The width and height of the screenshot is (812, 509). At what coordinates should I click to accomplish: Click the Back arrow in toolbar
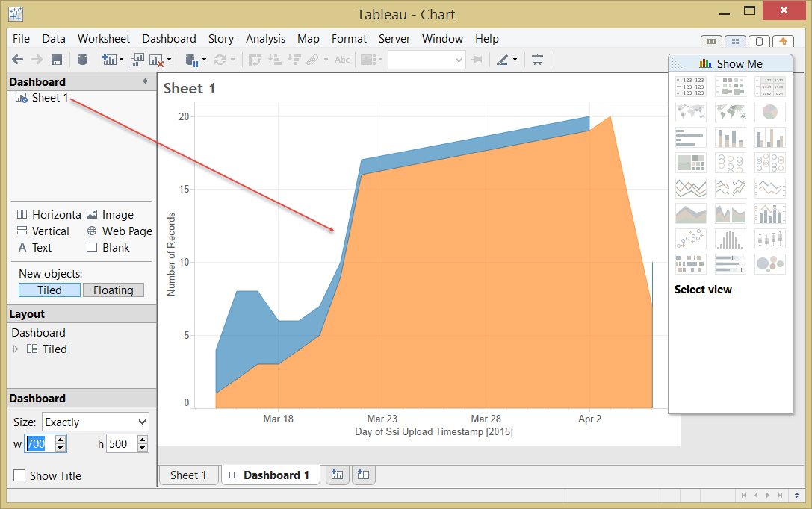pyautogui.click(x=18, y=60)
